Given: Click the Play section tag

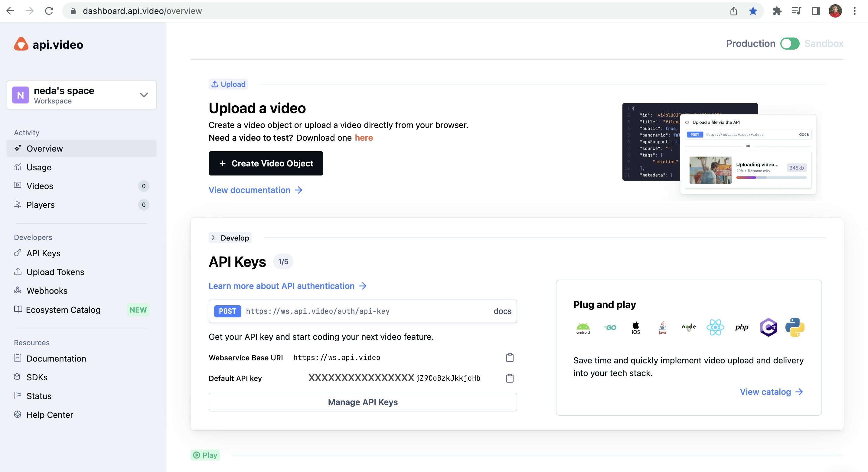Looking at the screenshot, I should [x=205, y=455].
